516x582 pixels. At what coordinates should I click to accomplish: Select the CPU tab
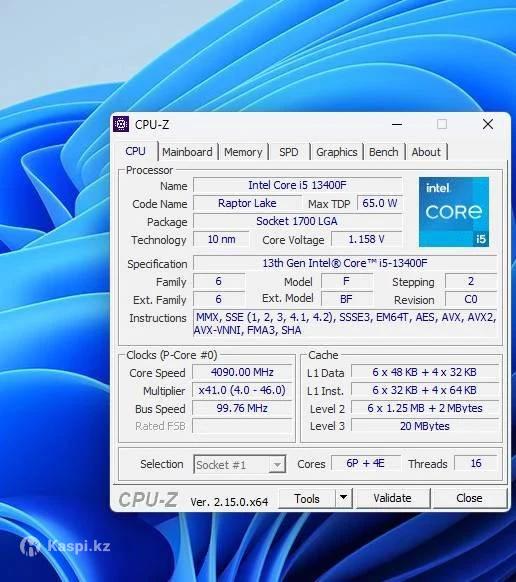click(135, 151)
